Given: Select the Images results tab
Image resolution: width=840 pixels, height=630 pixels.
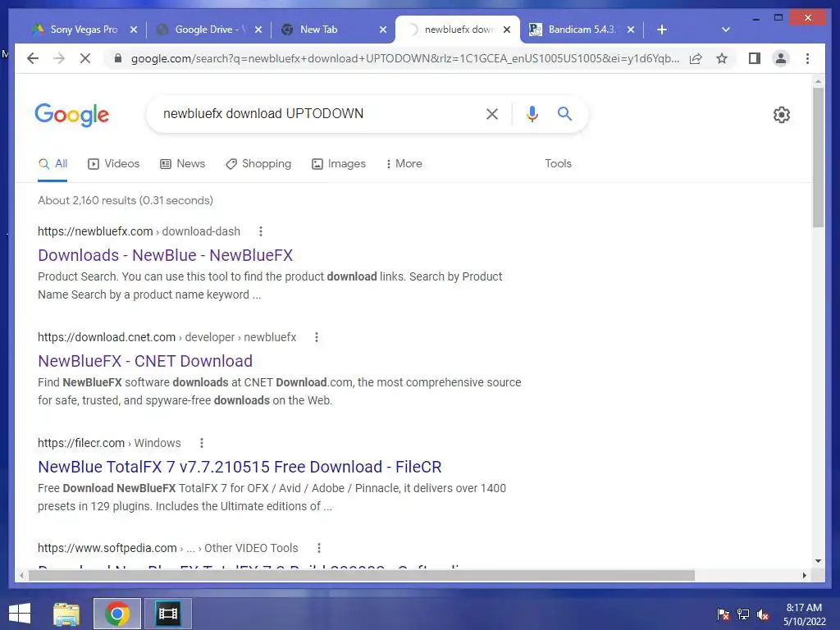Looking at the screenshot, I should point(339,163).
